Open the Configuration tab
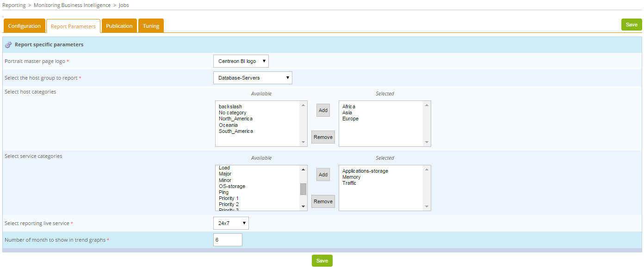 coord(25,26)
